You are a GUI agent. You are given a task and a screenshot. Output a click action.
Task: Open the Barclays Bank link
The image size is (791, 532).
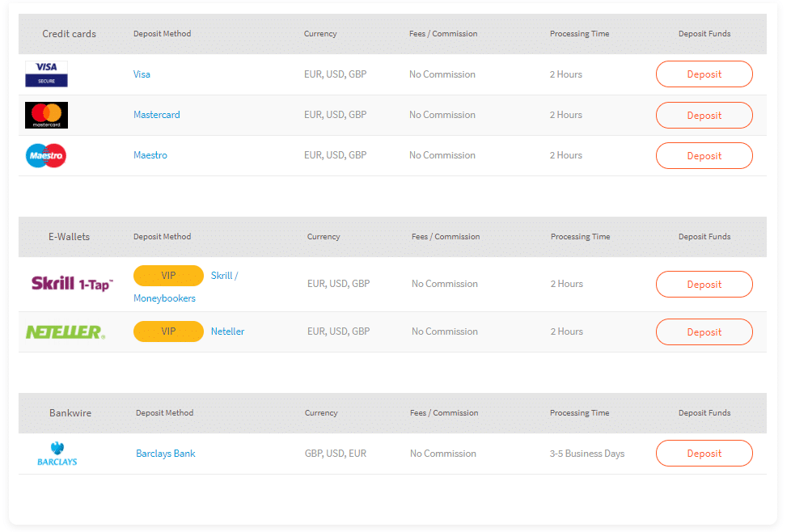pyautogui.click(x=166, y=454)
